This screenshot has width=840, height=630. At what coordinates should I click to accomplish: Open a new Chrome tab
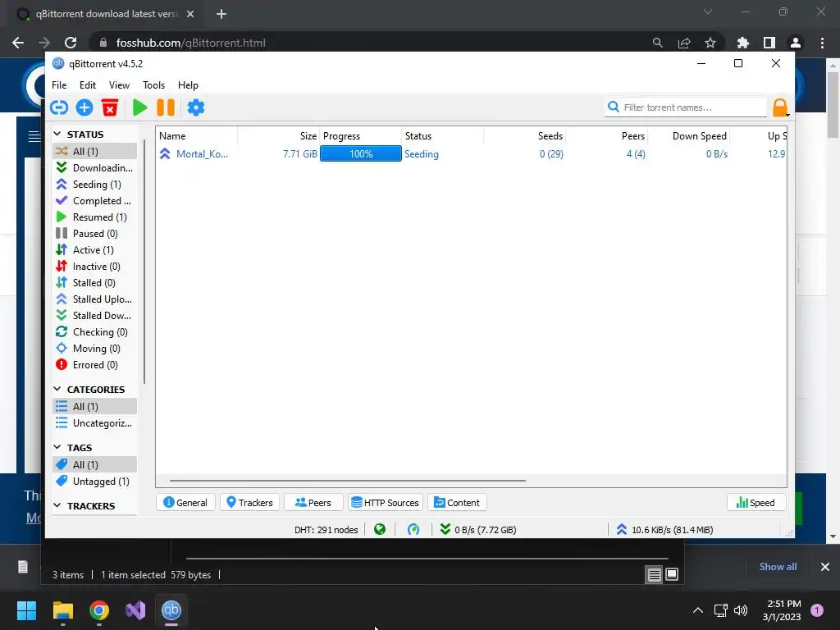point(221,14)
